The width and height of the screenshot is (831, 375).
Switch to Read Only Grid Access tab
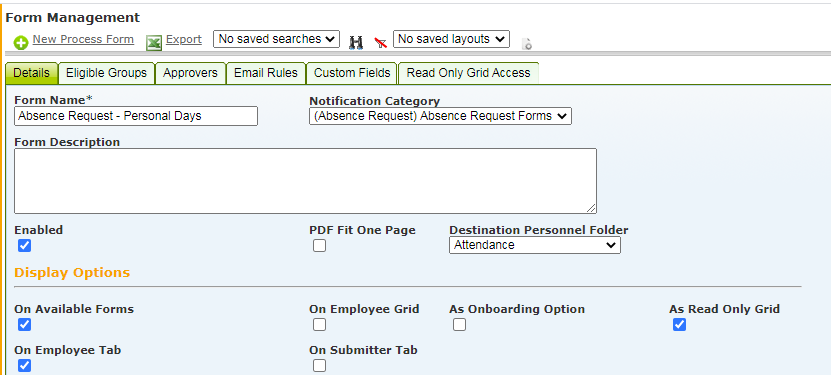(468, 73)
